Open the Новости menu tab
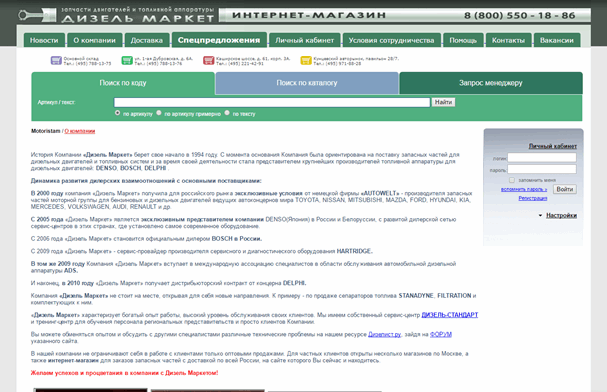The height and width of the screenshot is (392, 607). click(x=44, y=40)
